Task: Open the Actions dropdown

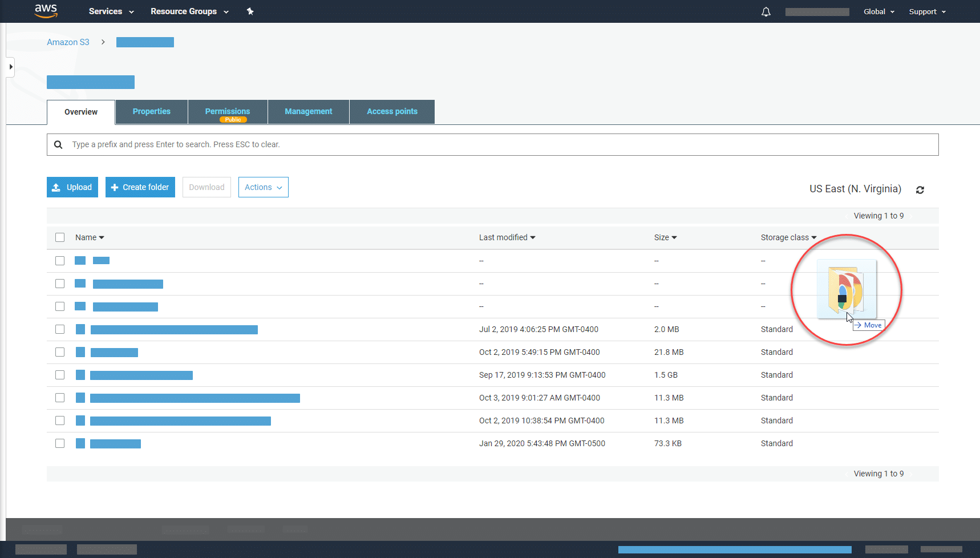Action: click(263, 187)
